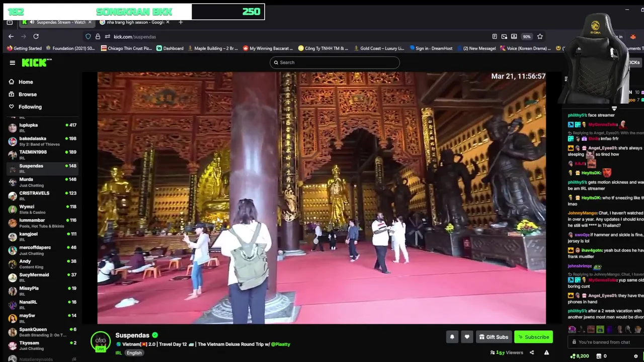Open Gold Coast Luxury bookmark
The width and height of the screenshot is (644, 362).
coord(379,48)
